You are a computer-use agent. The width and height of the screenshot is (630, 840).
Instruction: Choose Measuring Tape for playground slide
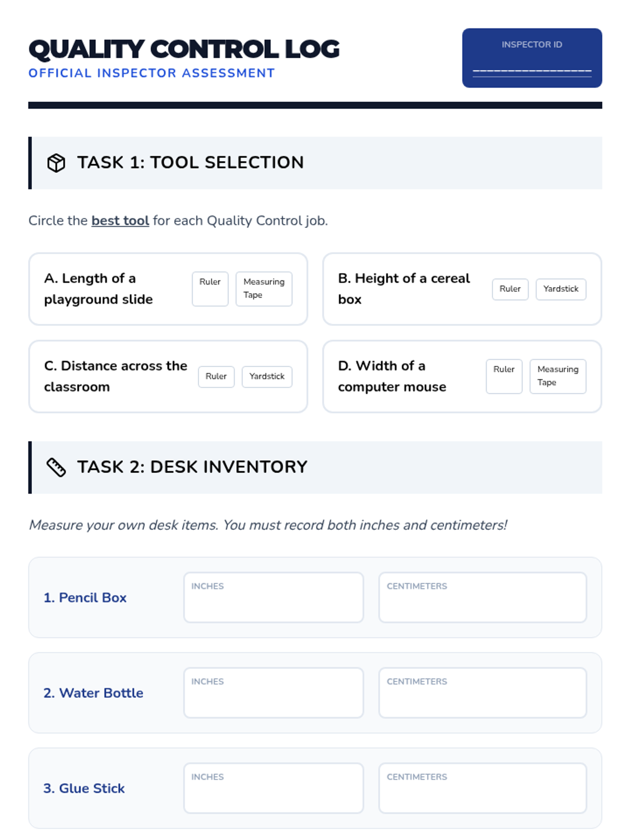pos(264,289)
